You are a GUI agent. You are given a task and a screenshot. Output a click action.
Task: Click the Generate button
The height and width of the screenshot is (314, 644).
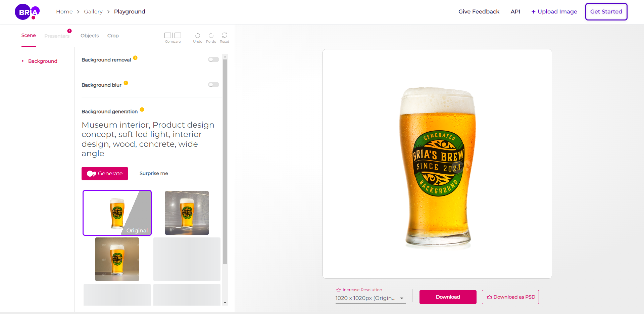(x=105, y=174)
